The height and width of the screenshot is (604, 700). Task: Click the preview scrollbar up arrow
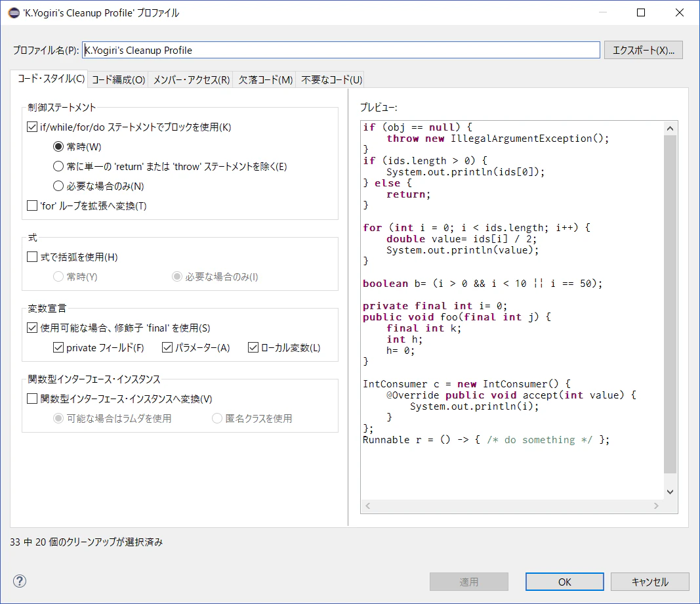(x=670, y=129)
